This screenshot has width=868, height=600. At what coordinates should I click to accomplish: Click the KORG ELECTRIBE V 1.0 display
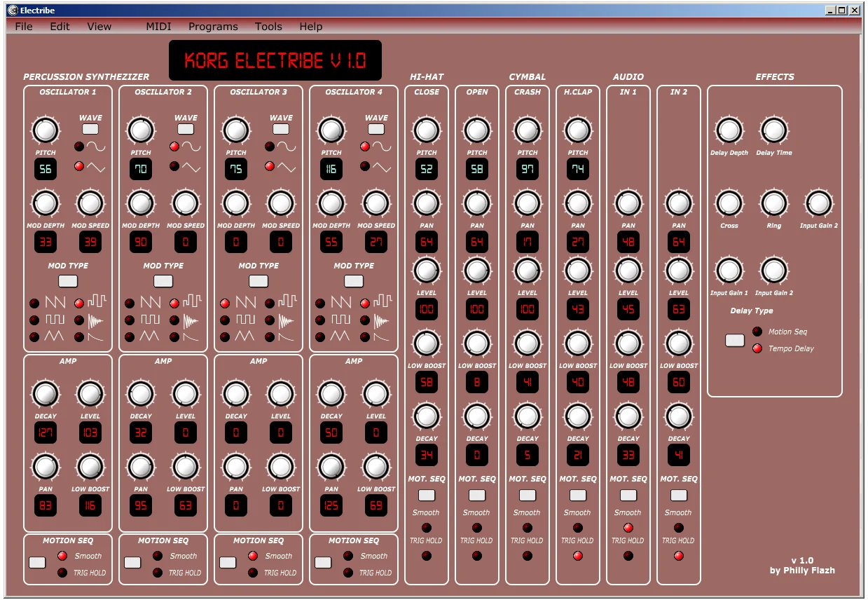point(275,60)
